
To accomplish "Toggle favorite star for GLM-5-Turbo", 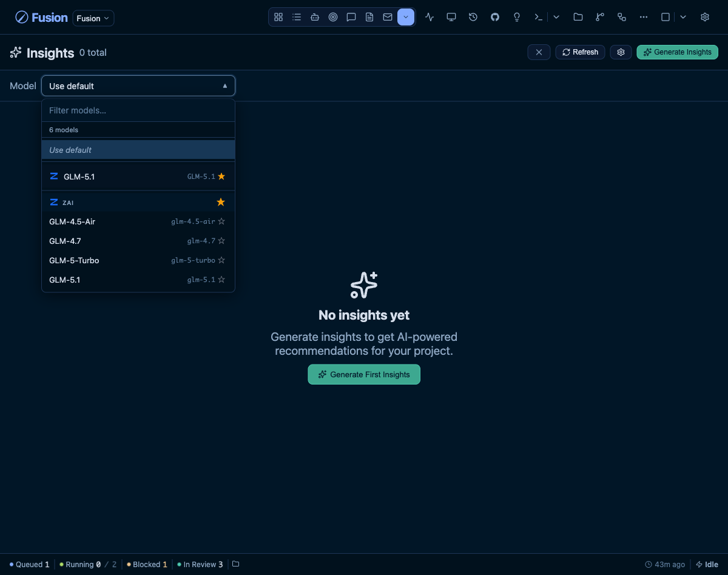I will click(221, 261).
